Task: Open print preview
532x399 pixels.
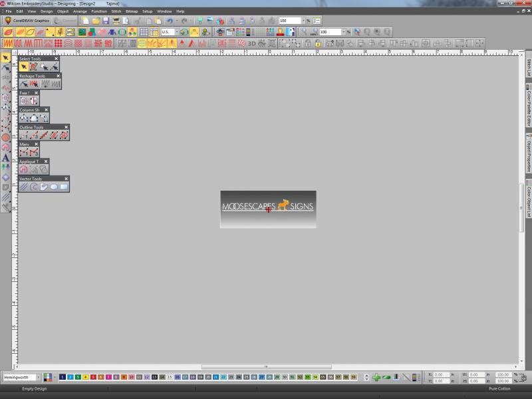Action: (126, 21)
